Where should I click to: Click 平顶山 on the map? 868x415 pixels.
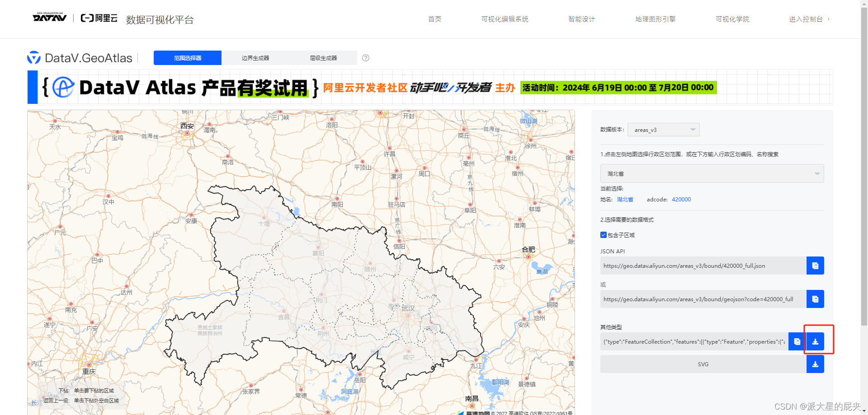click(363, 168)
